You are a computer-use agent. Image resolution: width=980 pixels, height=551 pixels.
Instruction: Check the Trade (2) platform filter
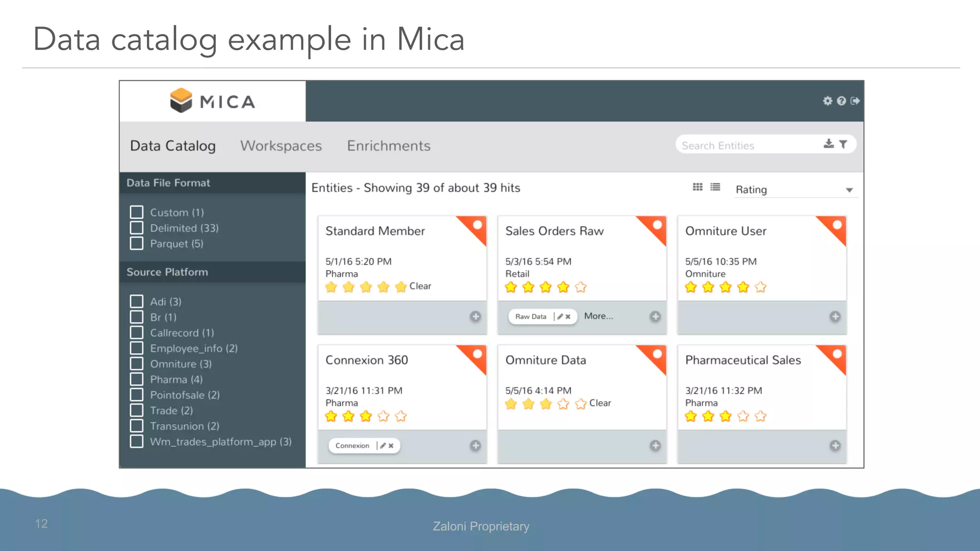tap(137, 410)
